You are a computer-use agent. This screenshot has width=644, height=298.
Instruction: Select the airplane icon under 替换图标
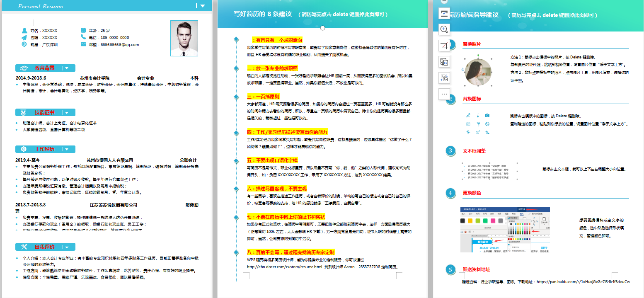tap(478, 133)
